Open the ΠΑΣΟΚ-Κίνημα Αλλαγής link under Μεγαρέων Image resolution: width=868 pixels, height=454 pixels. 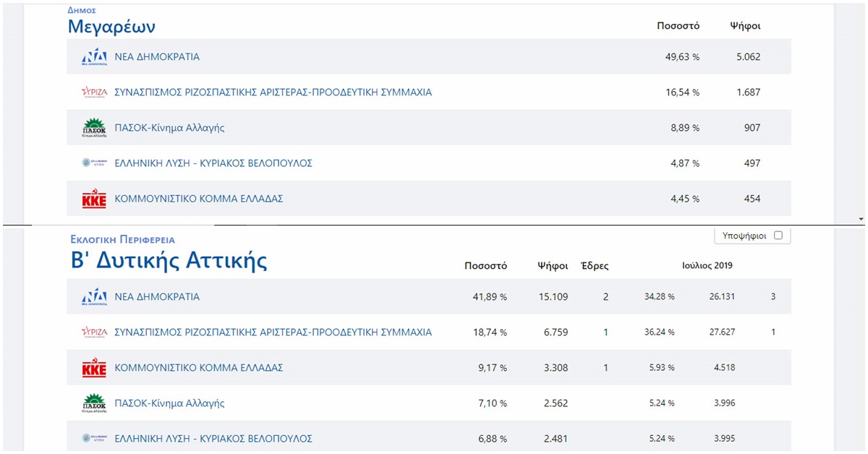170,128
